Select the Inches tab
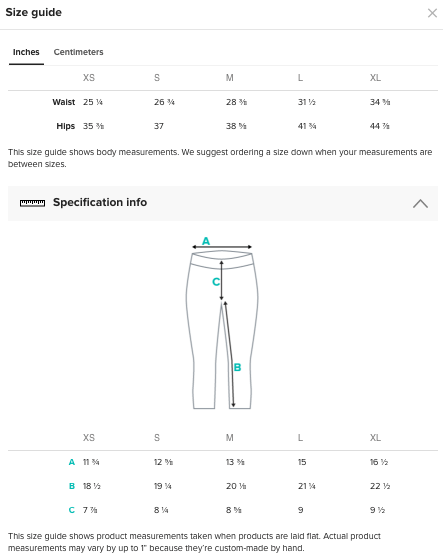Image resolution: width=443 pixels, height=558 pixels. pyautogui.click(x=26, y=52)
